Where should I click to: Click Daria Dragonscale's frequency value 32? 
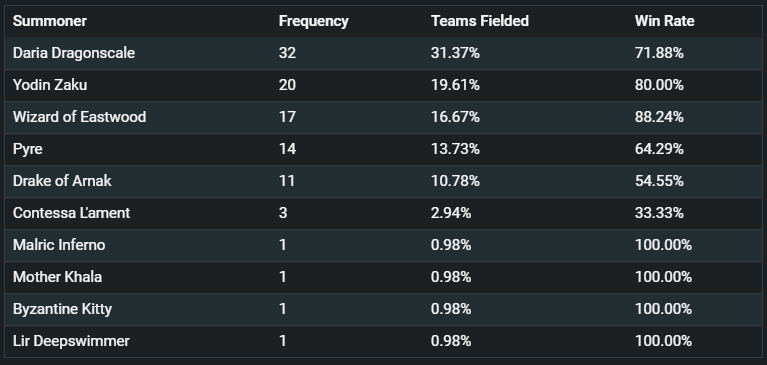[x=287, y=53]
